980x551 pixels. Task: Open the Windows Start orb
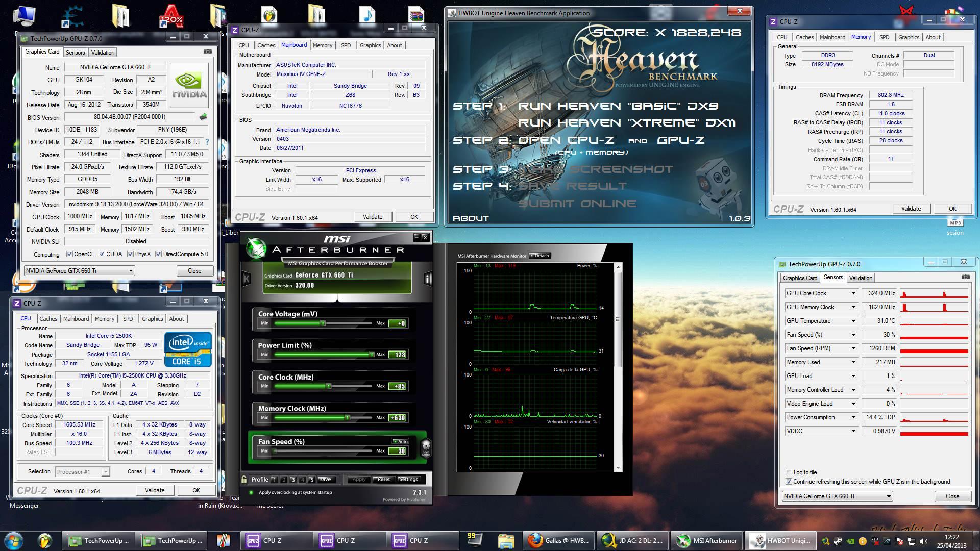pyautogui.click(x=13, y=540)
